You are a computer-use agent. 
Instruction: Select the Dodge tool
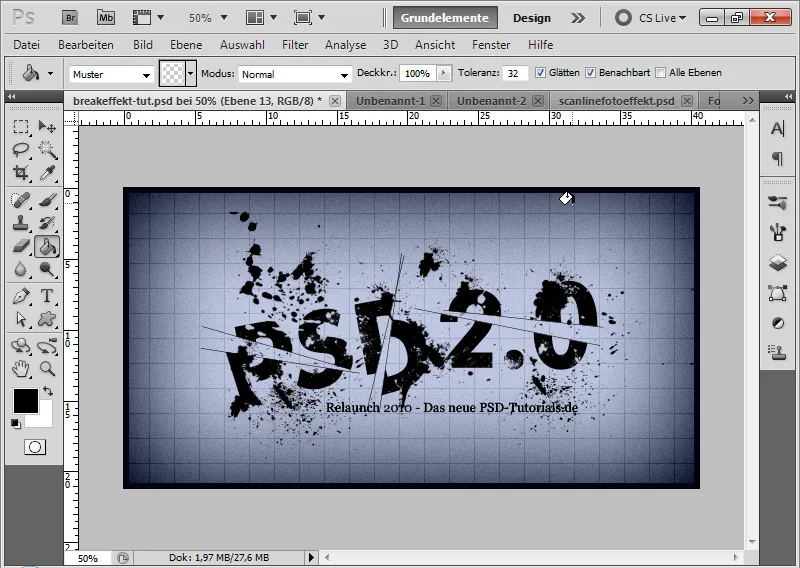pos(47,269)
